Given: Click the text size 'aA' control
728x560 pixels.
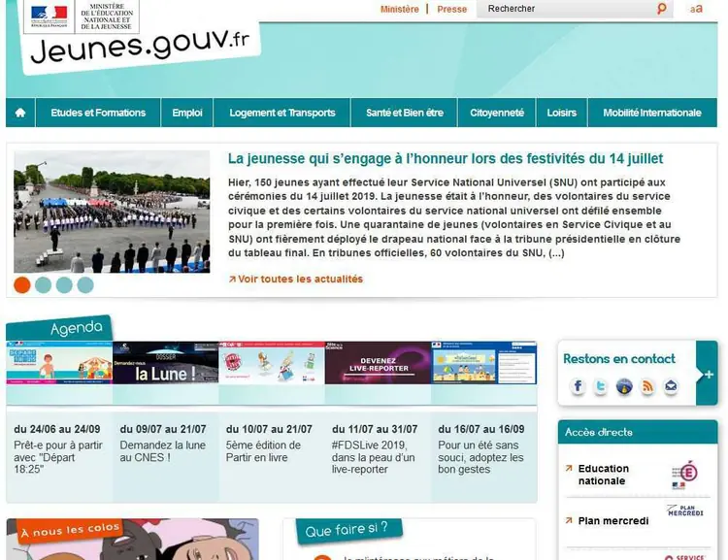Looking at the screenshot, I should pyautogui.click(x=696, y=9).
